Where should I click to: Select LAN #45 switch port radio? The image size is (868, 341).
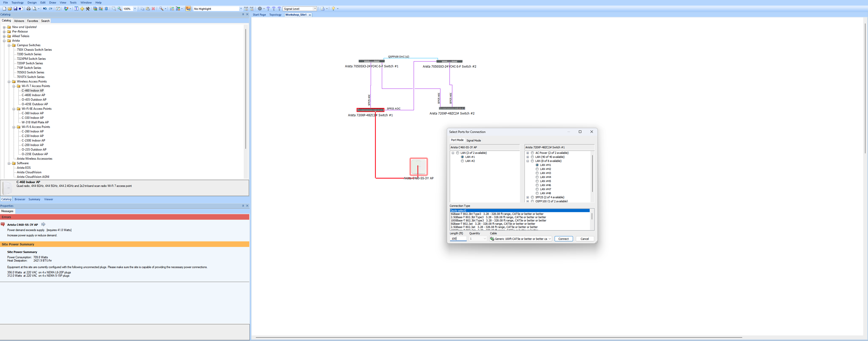point(537,181)
